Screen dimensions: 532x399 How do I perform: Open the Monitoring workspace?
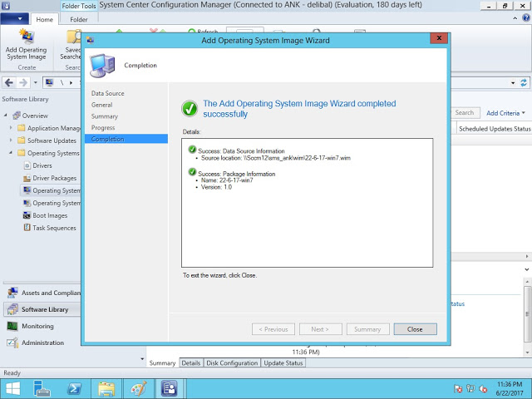pos(37,327)
